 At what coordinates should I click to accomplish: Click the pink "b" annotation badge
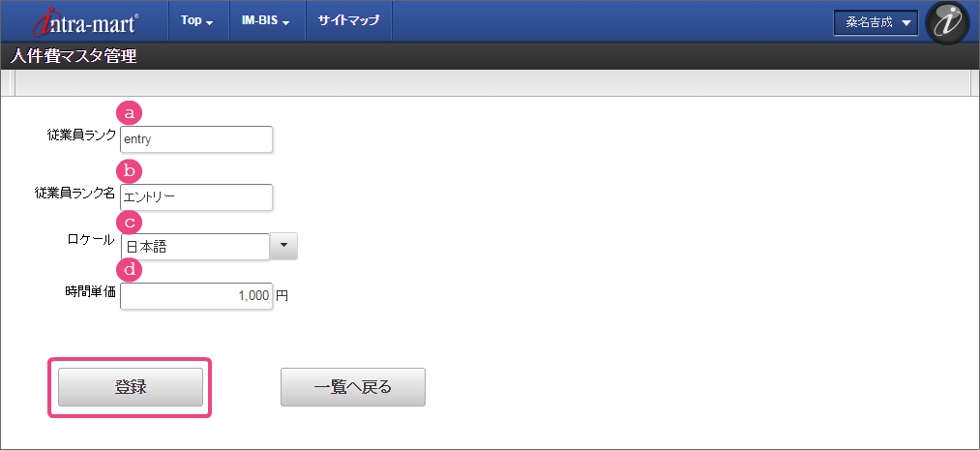(129, 171)
